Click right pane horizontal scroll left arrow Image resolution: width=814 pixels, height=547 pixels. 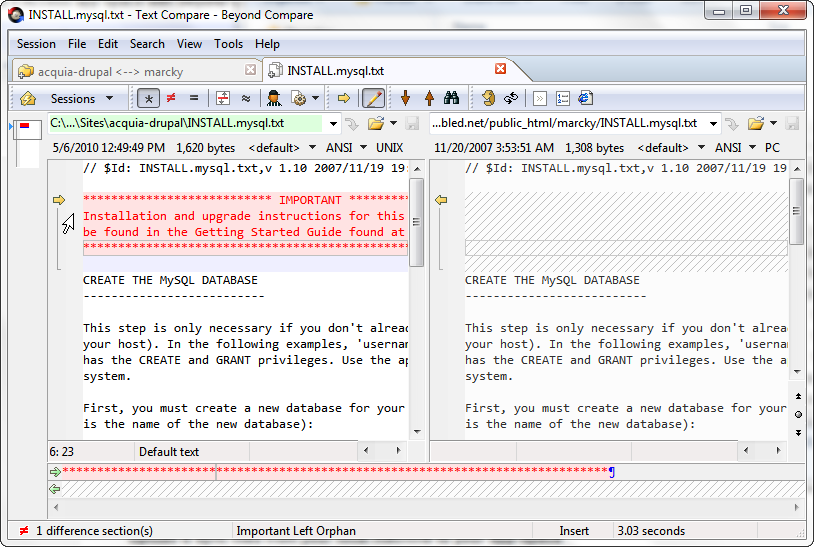(x=746, y=451)
